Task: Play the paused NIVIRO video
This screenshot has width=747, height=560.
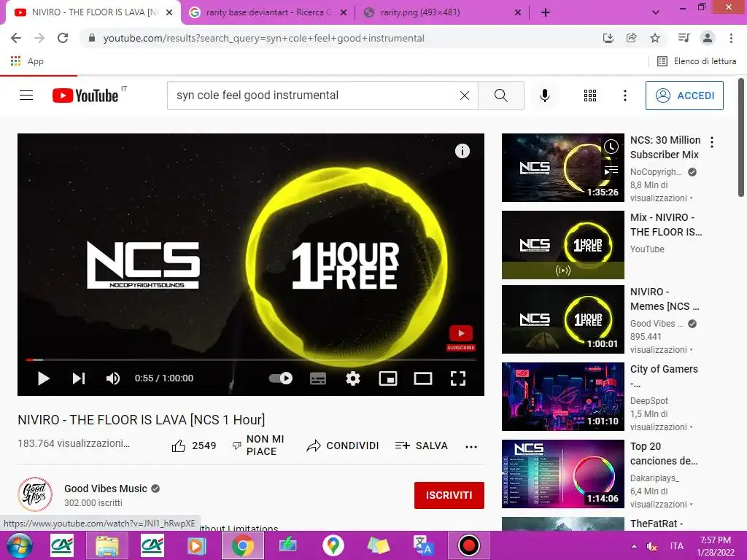Action: pos(43,378)
